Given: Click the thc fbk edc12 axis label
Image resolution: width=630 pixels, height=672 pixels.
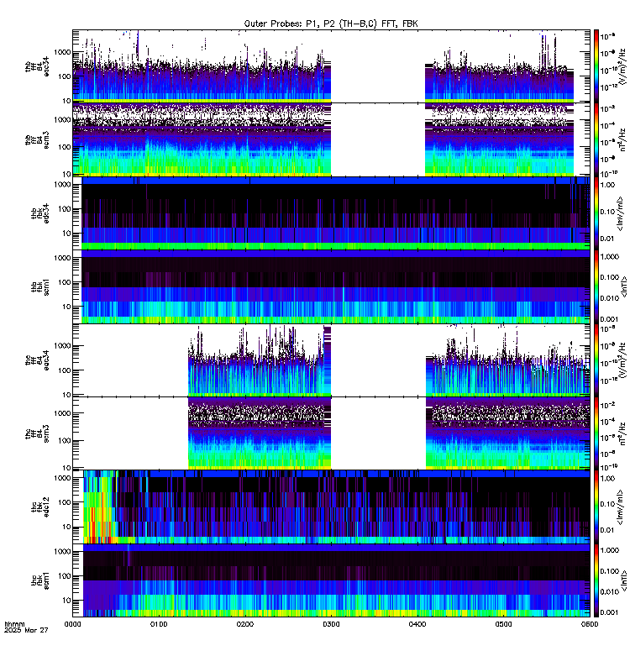Looking at the screenshot, I should pyautogui.click(x=40, y=507).
